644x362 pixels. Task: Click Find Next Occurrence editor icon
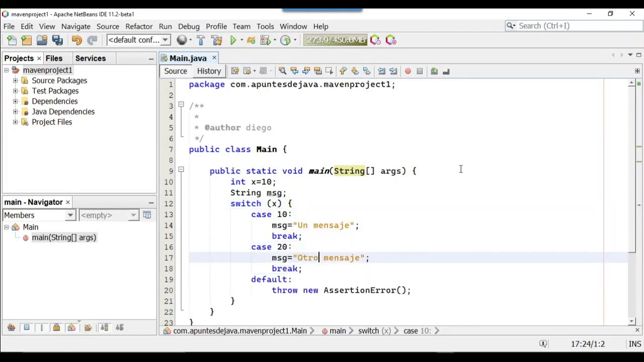(306, 71)
